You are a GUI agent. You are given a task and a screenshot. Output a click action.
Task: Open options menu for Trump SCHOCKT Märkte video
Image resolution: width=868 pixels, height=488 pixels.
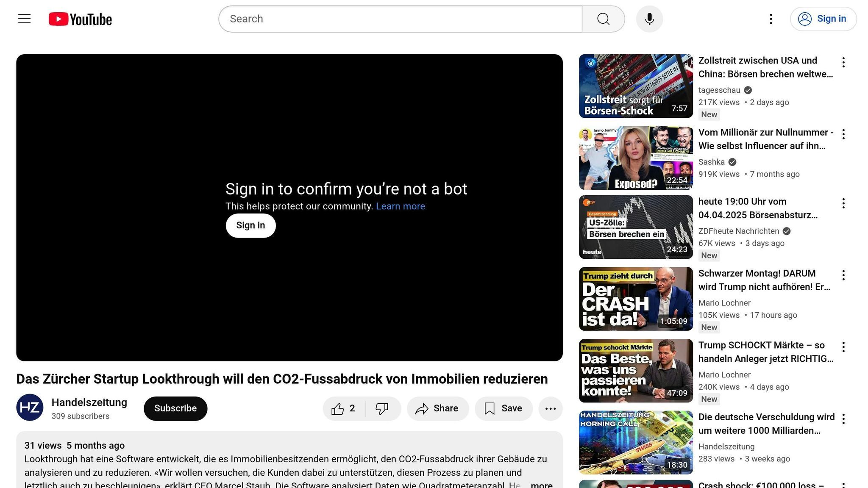(843, 347)
